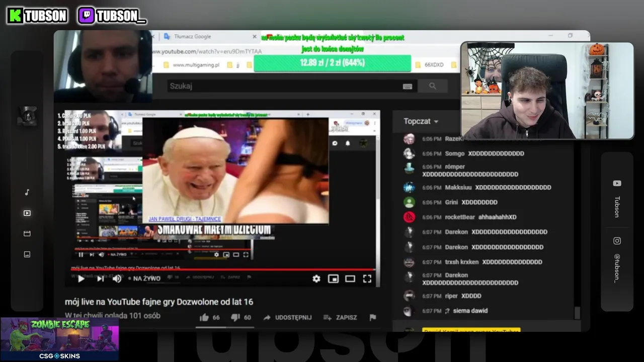Close the Tłumacz Google tab
The image size is (644, 362).
point(254,36)
